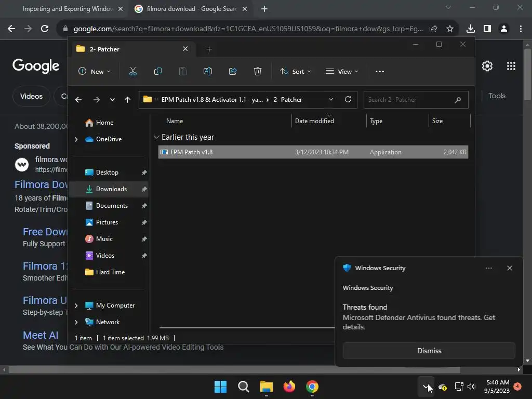Image resolution: width=532 pixels, height=399 pixels.
Task: Open the New dropdown in Explorer
Action: tap(95, 71)
